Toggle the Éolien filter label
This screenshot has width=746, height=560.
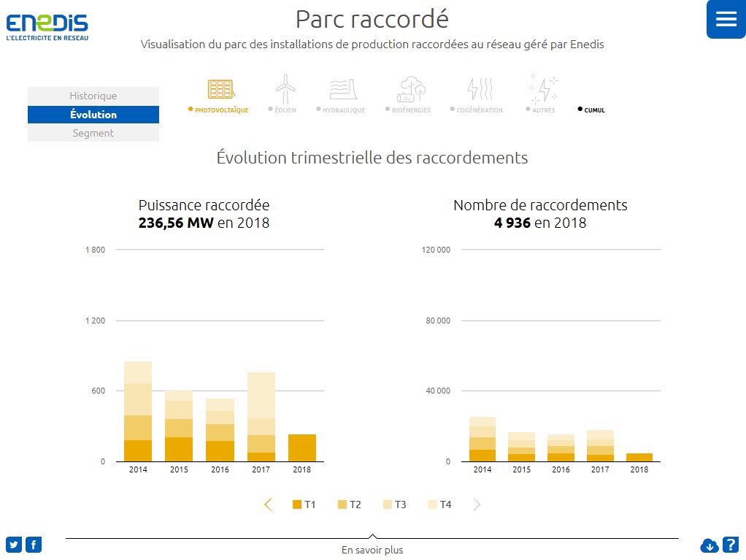pos(282,110)
